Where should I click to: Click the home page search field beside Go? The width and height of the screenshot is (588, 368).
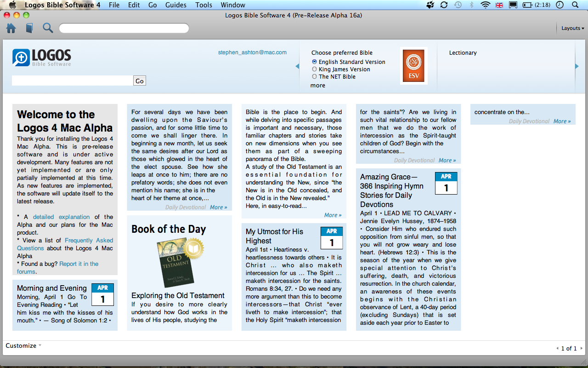(72, 81)
